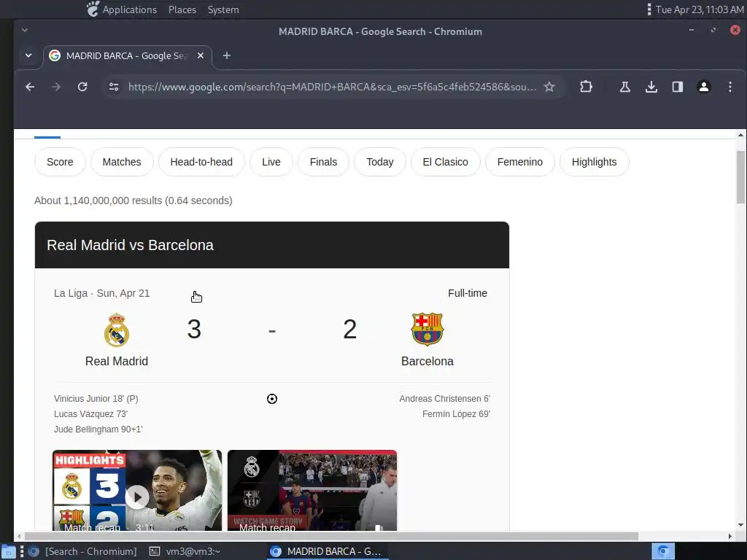Click the show desktop icon in taskbar
Viewport: 747px width, 560px height.
click(8, 552)
